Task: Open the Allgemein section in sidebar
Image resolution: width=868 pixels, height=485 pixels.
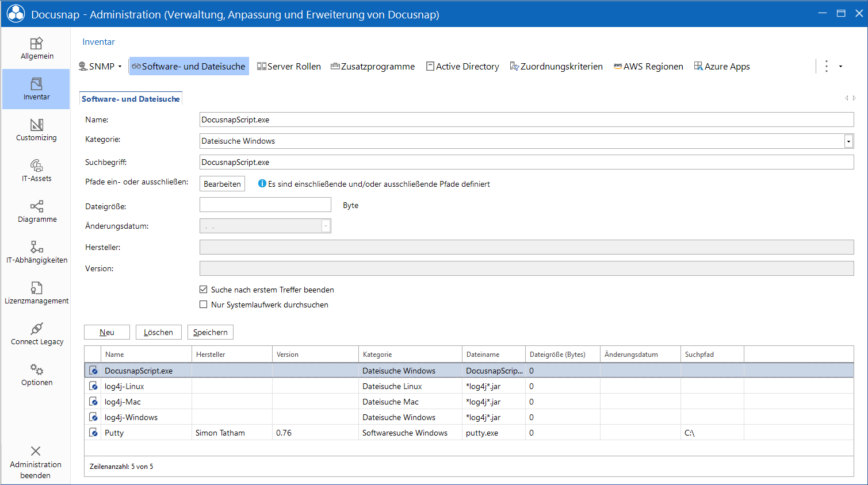Action: [x=36, y=48]
